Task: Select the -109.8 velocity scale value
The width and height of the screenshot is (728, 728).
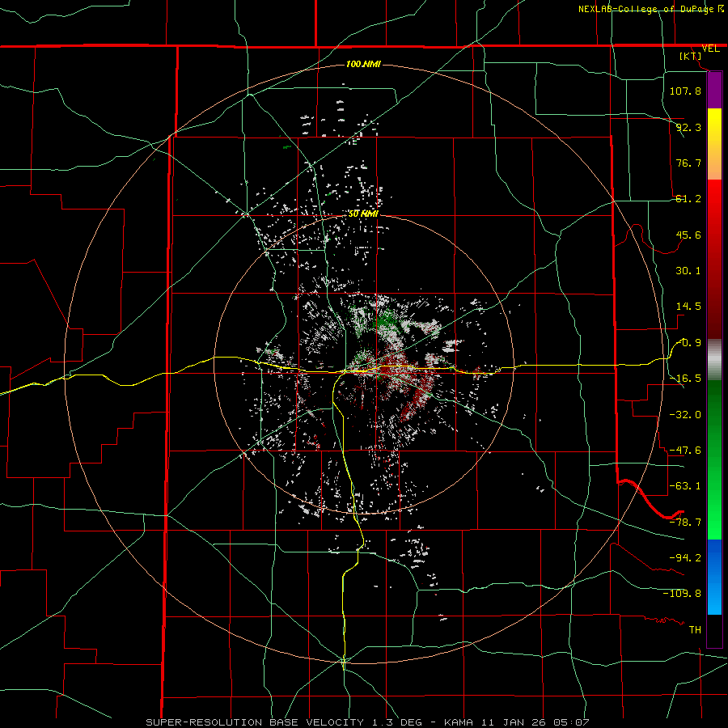Action: click(x=682, y=594)
